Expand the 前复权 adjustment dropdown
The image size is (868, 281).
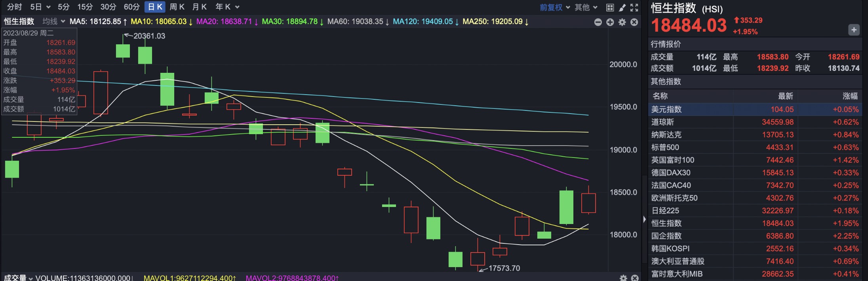555,8
